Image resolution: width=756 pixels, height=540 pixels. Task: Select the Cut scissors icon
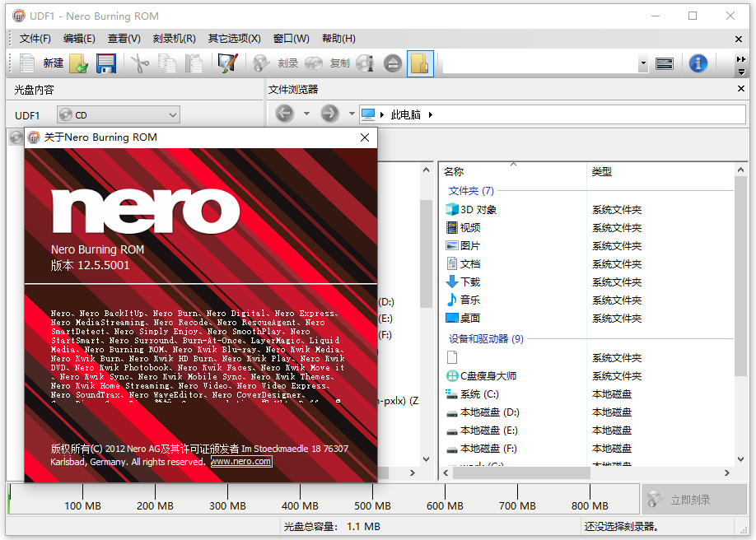tap(138, 64)
